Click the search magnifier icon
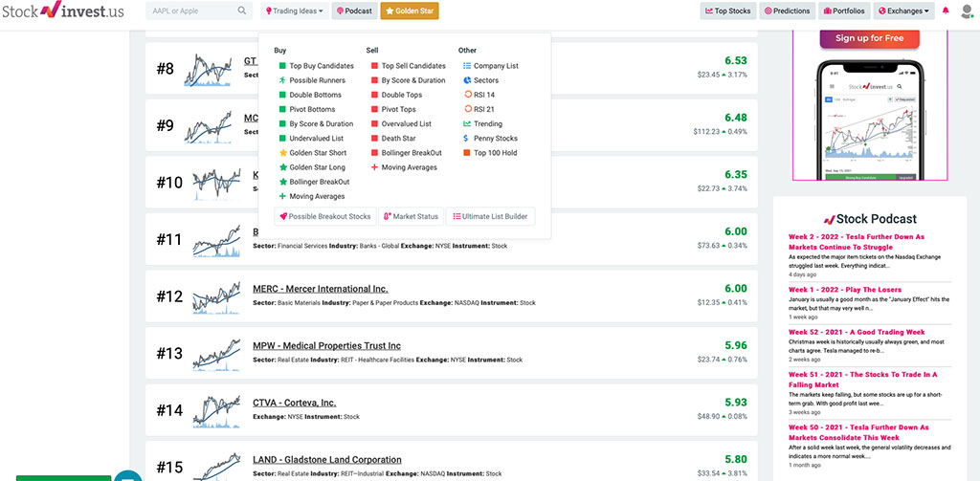980x481 pixels. (x=240, y=11)
